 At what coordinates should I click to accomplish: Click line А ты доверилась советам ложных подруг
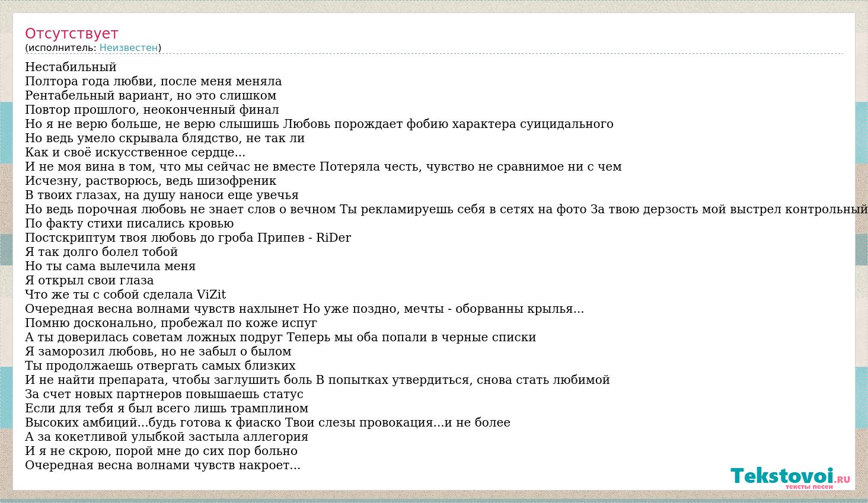280,337
